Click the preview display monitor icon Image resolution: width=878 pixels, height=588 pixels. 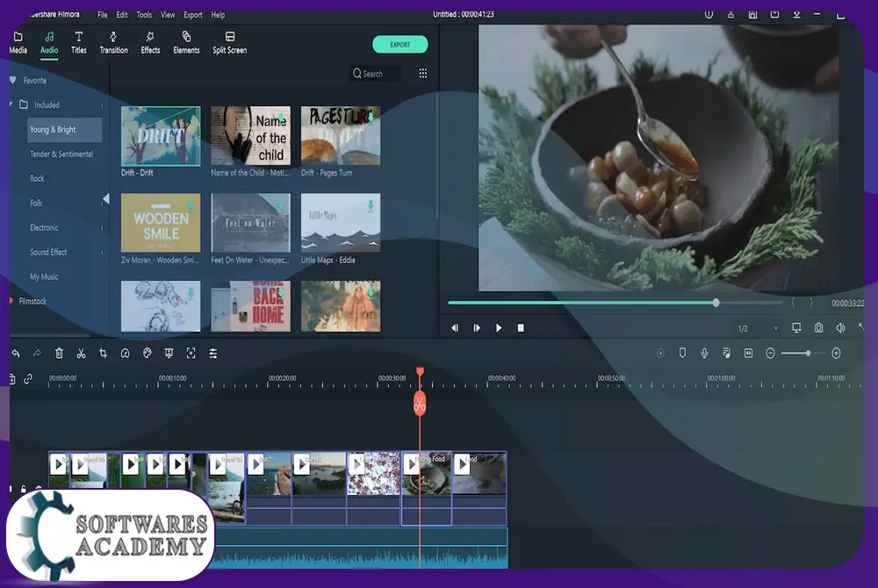796,328
